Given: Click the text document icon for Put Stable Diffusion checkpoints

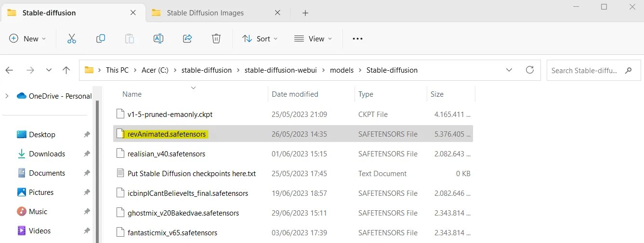Looking at the screenshot, I should [120, 173].
